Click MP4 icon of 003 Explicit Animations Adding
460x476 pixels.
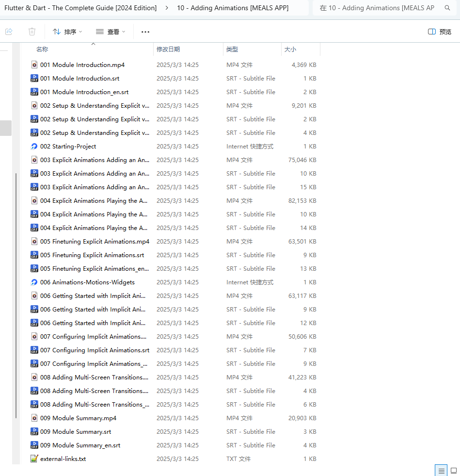(34, 160)
